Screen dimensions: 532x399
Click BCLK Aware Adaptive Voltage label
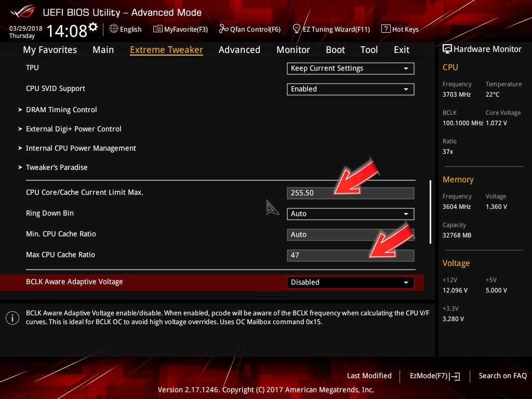pyautogui.click(x=74, y=282)
